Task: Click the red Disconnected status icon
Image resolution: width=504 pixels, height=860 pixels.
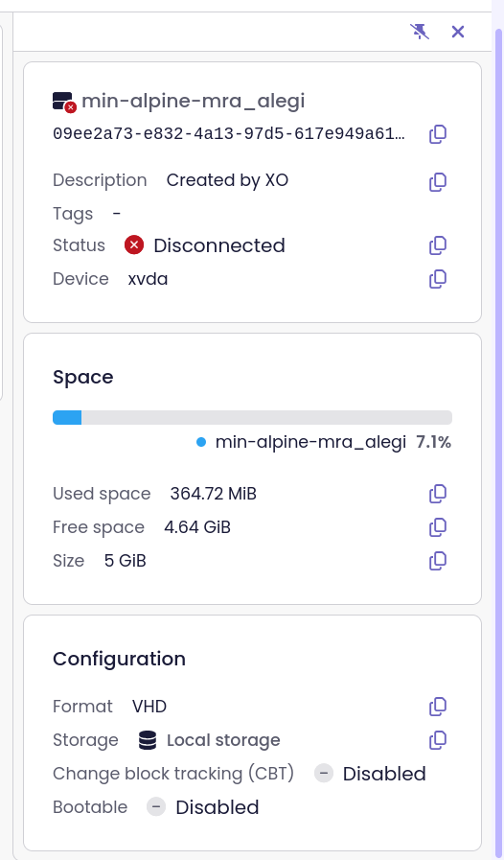Action: 134,244
